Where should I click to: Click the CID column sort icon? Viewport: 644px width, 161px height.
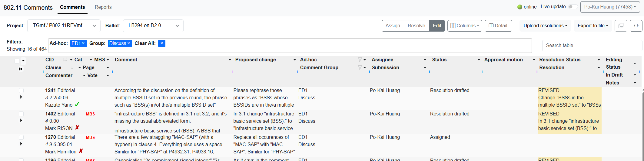coord(65,60)
